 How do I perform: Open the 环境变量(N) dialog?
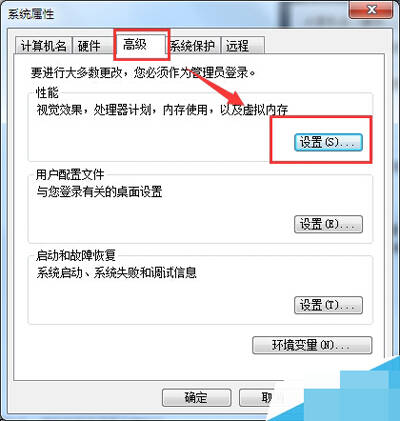coord(312,345)
